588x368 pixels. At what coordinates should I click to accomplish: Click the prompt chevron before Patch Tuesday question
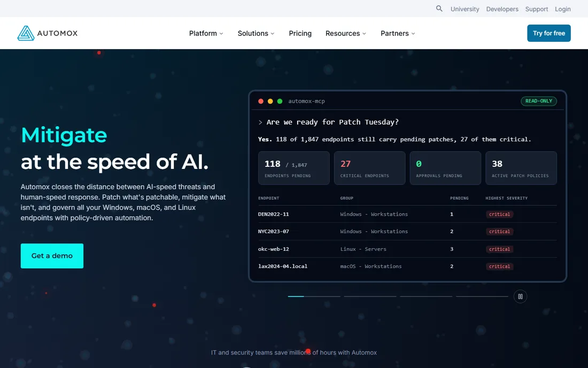point(260,122)
